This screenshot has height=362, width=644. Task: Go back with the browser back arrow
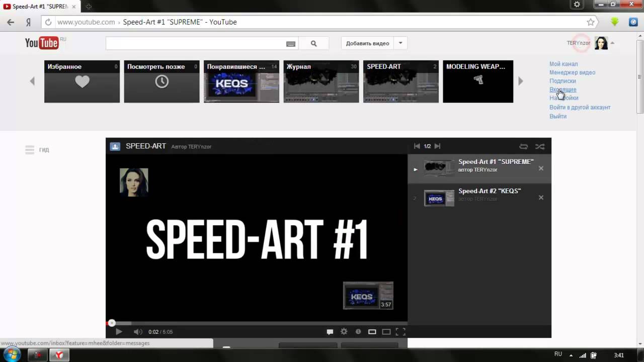(x=11, y=22)
